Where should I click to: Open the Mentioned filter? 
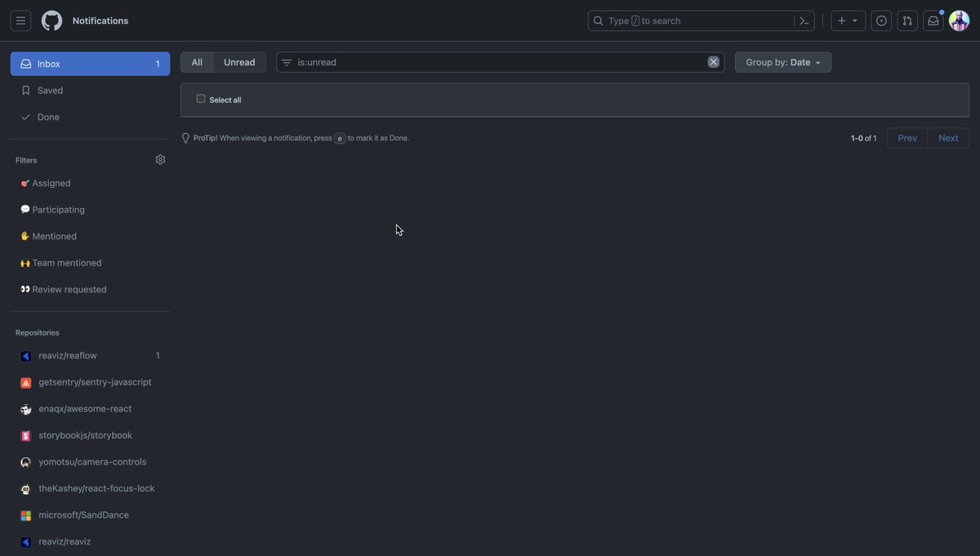pos(53,236)
